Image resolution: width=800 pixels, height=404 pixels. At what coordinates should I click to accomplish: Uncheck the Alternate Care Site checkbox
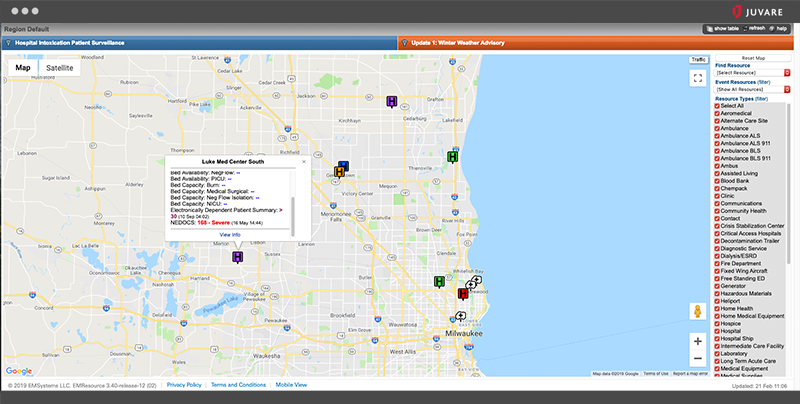pos(717,121)
